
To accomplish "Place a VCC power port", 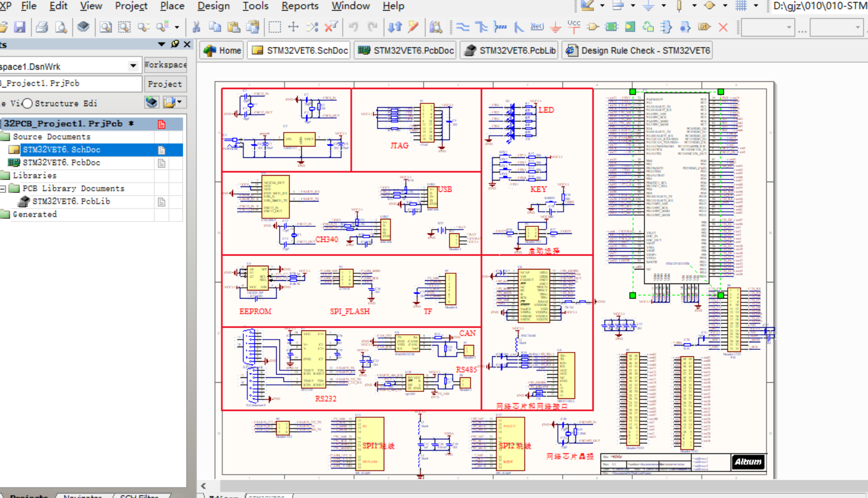I will click(x=574, y=27).
